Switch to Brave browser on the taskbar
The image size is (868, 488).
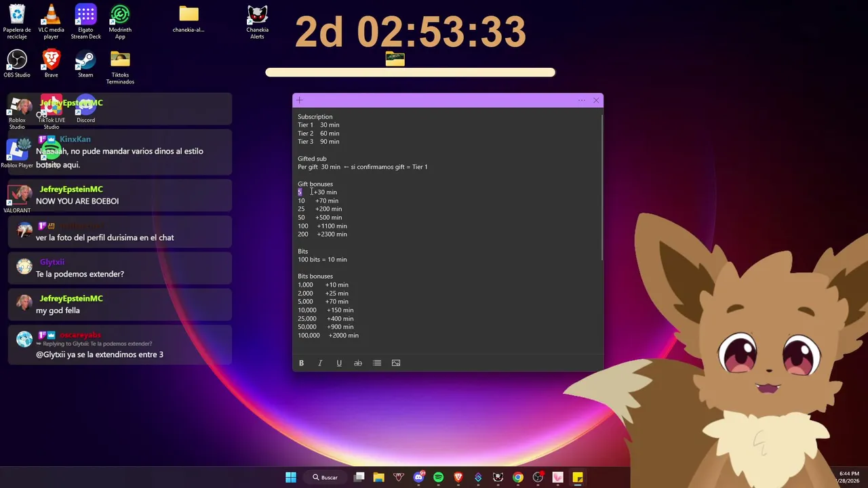[458, 477]
